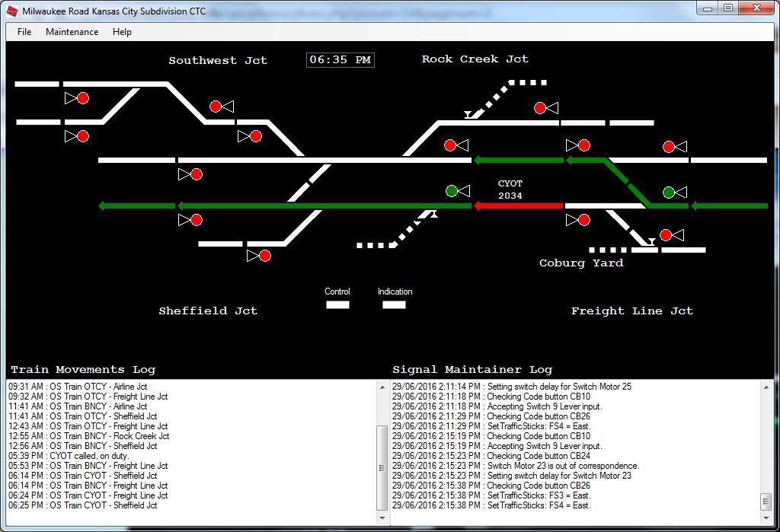Click red signal above green upper main, Freight Line

tap(578, 145)
